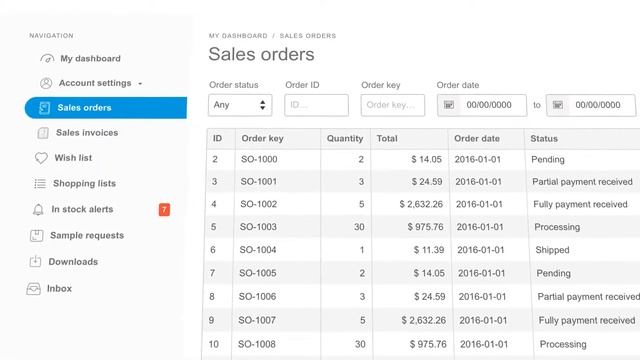Click Processing status in SO-1003 row
The width and height of the screenshot is (640, 360).
click(x=557, y=227)
